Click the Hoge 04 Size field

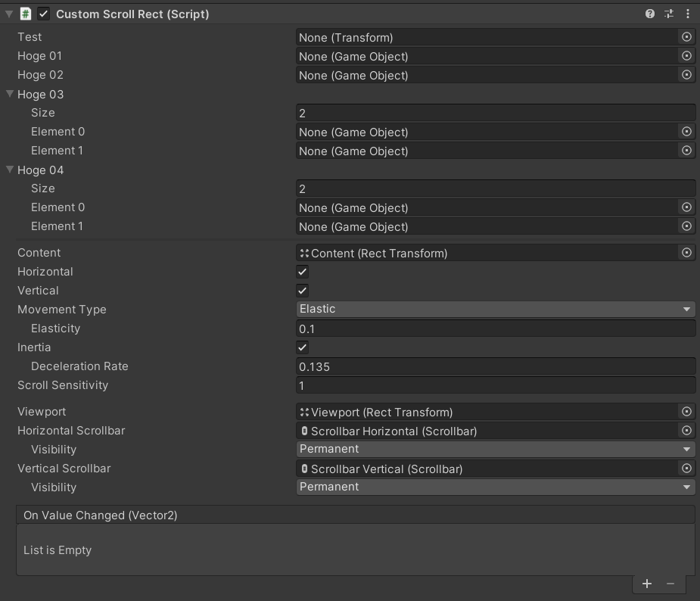496,189
